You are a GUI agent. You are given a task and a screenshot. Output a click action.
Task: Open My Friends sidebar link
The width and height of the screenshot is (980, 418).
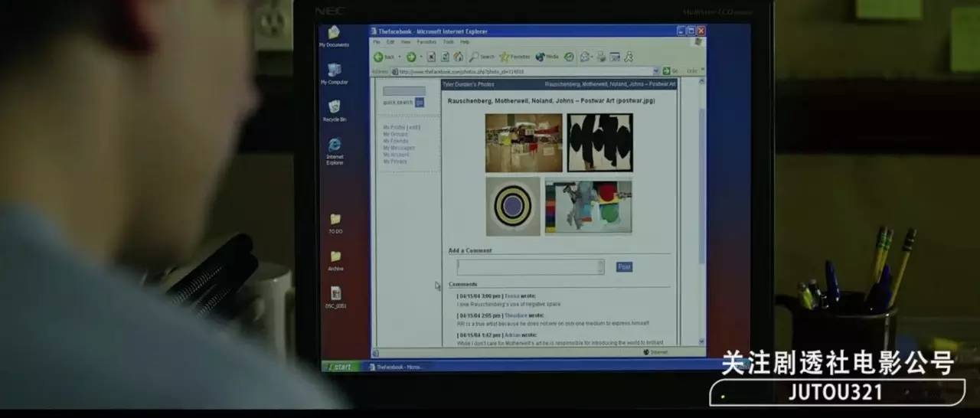(396, 141)
